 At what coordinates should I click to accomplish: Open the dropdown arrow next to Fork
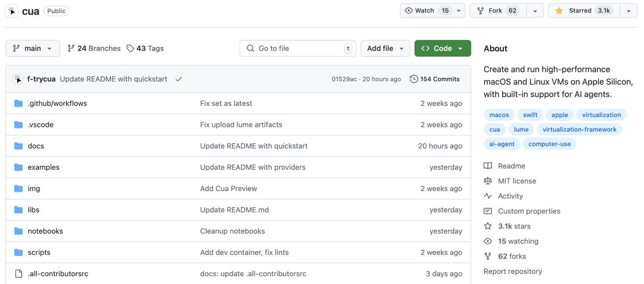pos(535,11)
